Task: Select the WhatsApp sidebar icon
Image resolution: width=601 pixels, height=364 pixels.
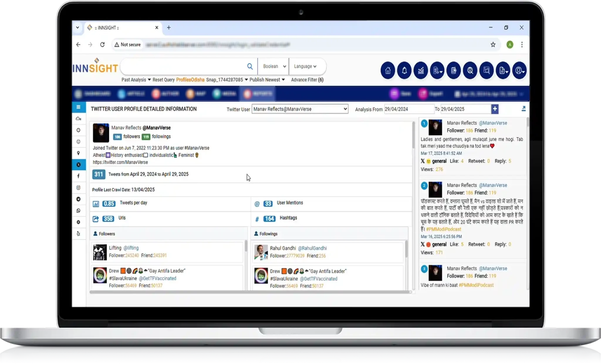Action: (78, 211)
